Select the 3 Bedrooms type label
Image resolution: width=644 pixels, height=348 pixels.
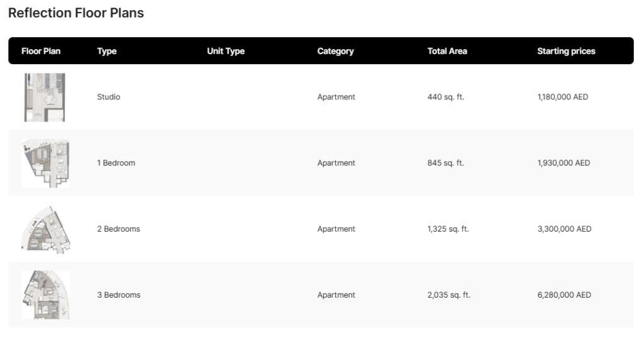tap(118, 295)
